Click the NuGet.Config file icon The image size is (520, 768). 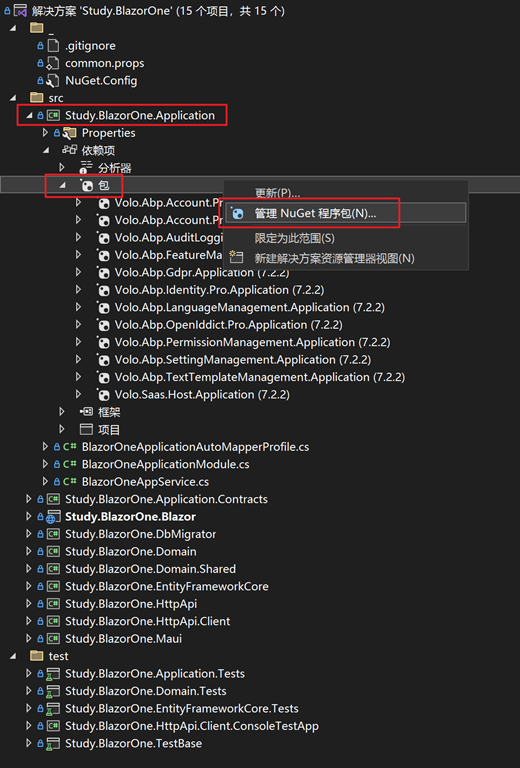(53, 81)
